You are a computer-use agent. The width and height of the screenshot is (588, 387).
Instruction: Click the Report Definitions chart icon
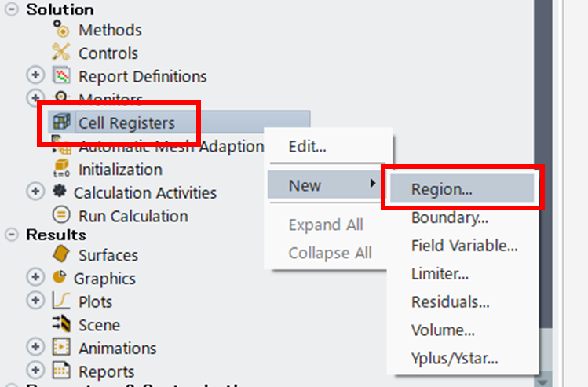pos(60,75)
